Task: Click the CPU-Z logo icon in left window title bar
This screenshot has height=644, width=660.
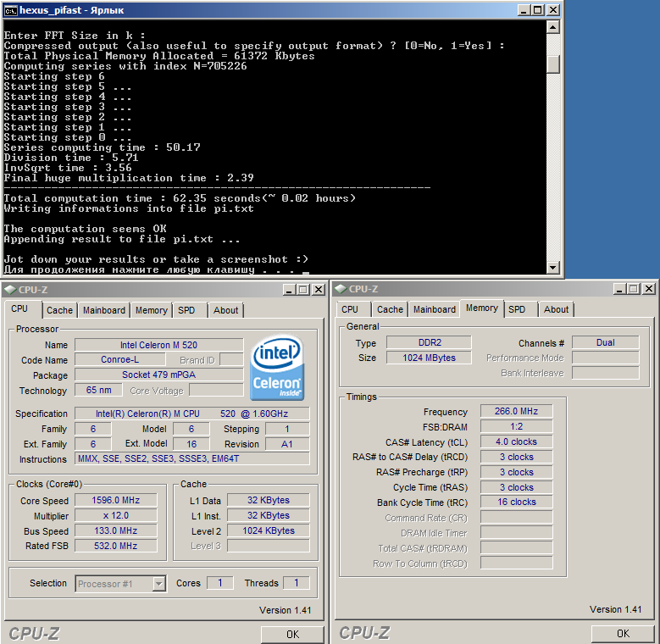Action: pyautogui.click(x=10, y=290)
